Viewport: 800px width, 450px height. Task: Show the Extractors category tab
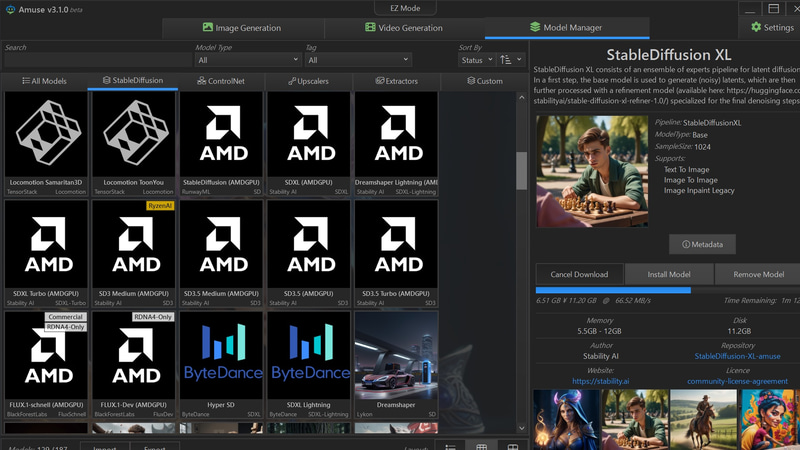tap(396, 81)
